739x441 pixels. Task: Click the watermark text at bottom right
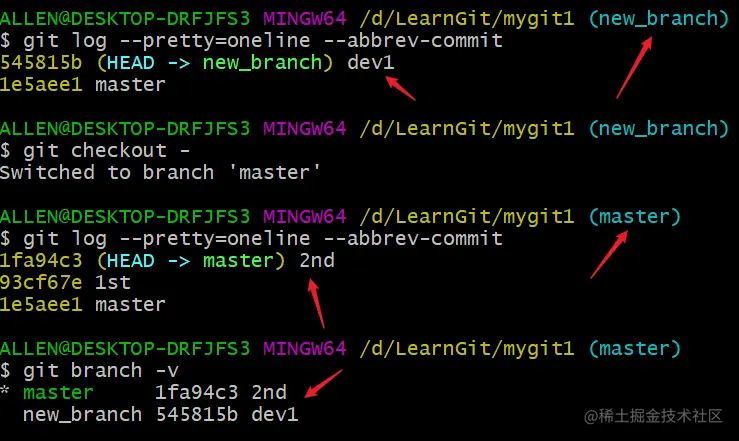click(x=653, y=416)
